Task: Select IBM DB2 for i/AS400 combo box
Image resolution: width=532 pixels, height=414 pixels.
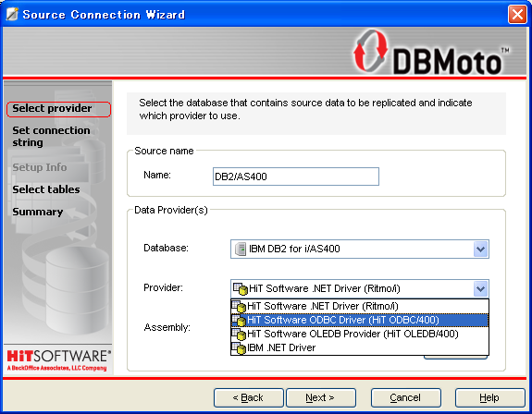Action: coord(360,249)
